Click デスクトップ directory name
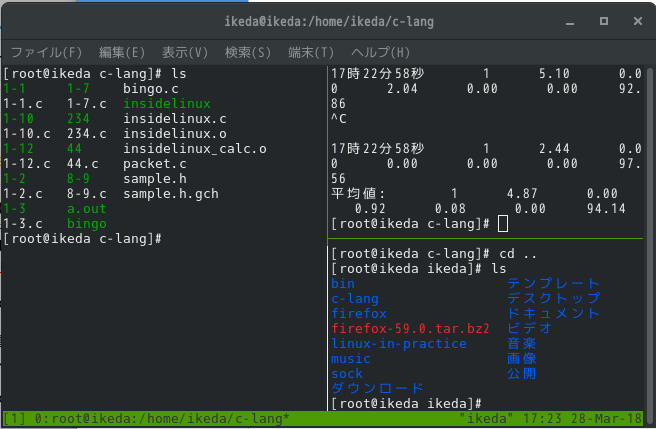656x429 pixels. [554, 299]
